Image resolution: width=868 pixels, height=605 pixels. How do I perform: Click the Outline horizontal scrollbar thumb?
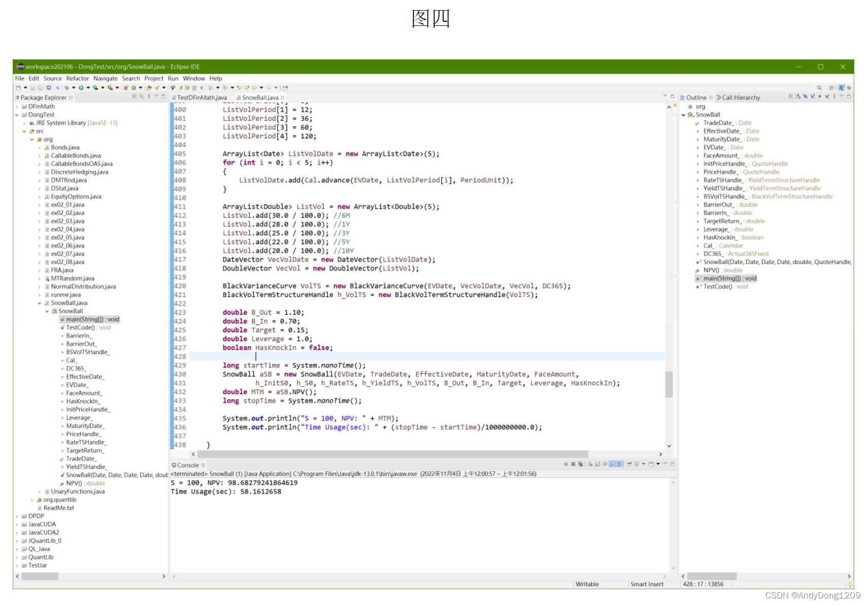tap(712, 576)
